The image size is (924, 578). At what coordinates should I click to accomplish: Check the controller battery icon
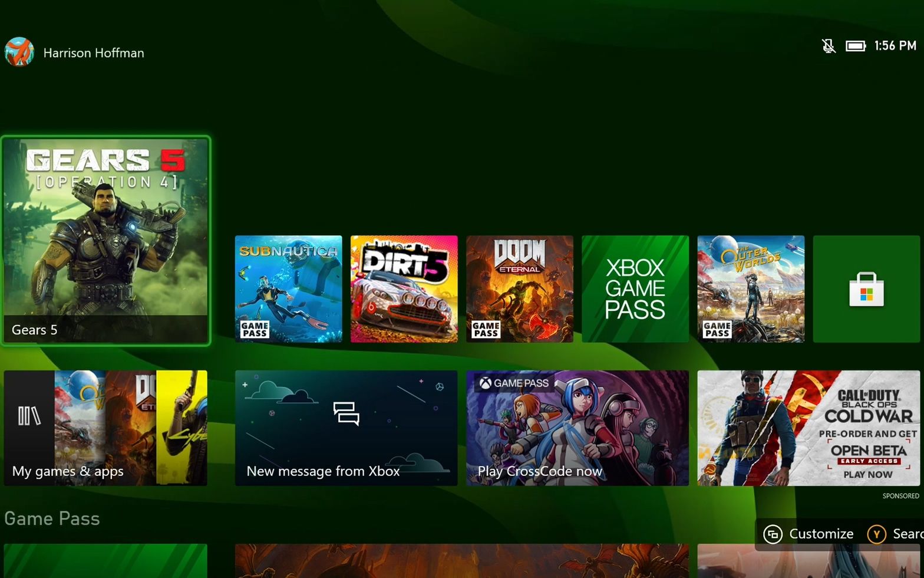pos(856,45)
